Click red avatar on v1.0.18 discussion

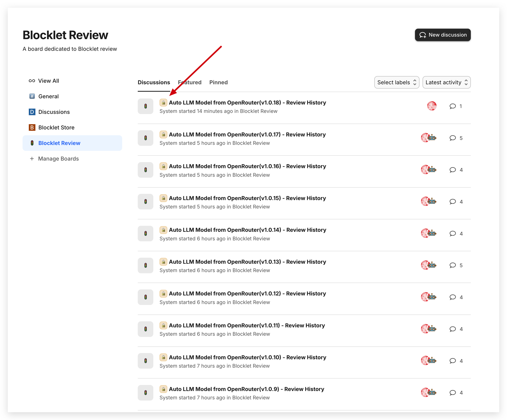(x=432, y=106)
